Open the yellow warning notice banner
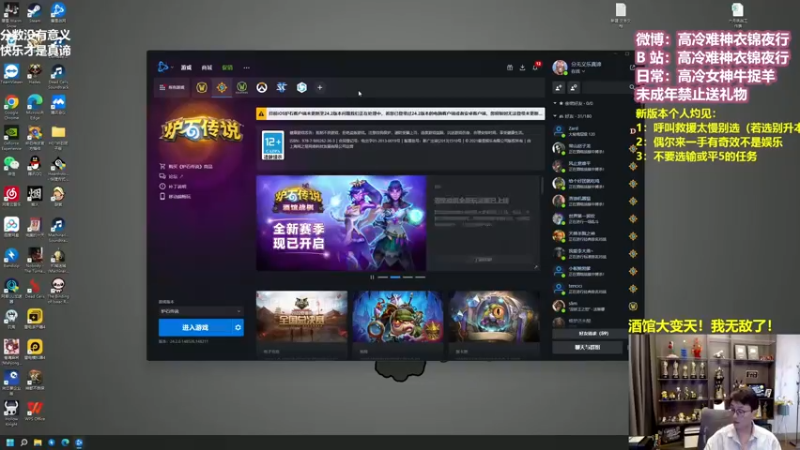 coord(401,113)
